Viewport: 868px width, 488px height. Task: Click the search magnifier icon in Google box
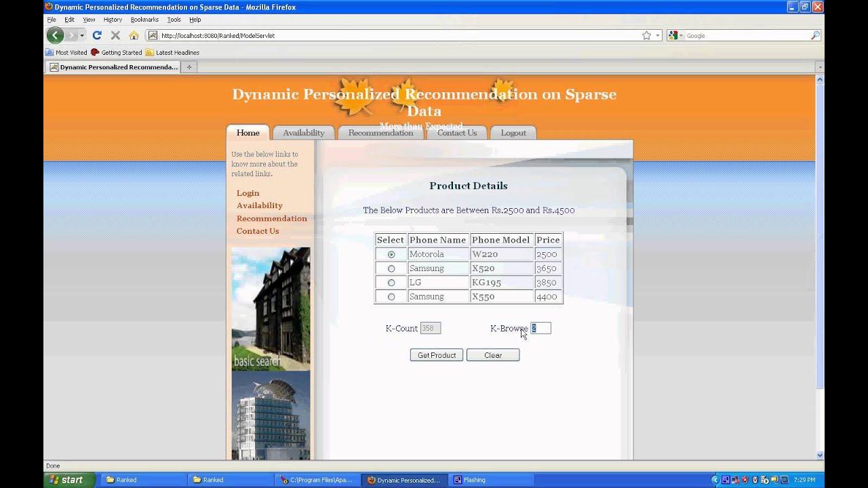pos(815,35)
